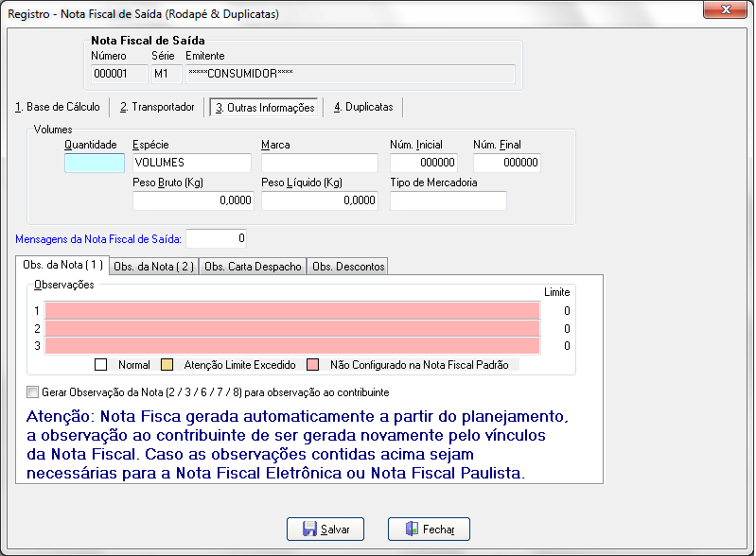
Task: Go to the 4. Duplicatas tab
Action: point(363,107)
